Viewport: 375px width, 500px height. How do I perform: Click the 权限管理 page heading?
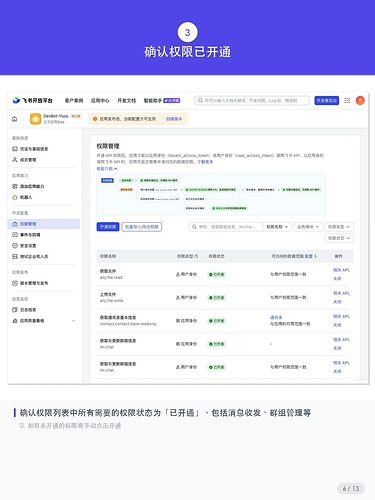[x=108, y=146]
